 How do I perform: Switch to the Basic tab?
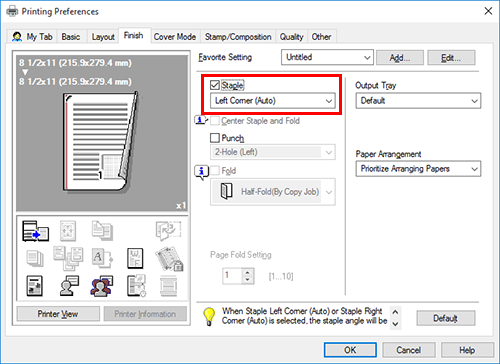71,37
